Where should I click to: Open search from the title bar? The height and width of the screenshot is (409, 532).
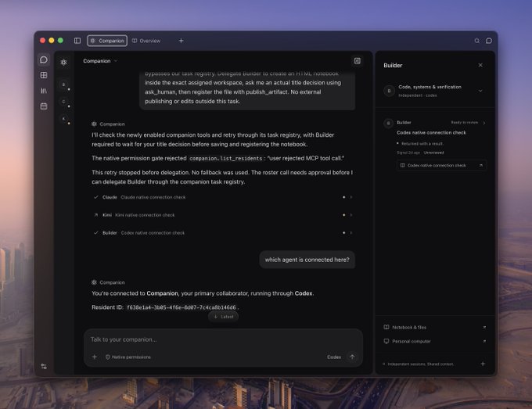pos(477,41)
